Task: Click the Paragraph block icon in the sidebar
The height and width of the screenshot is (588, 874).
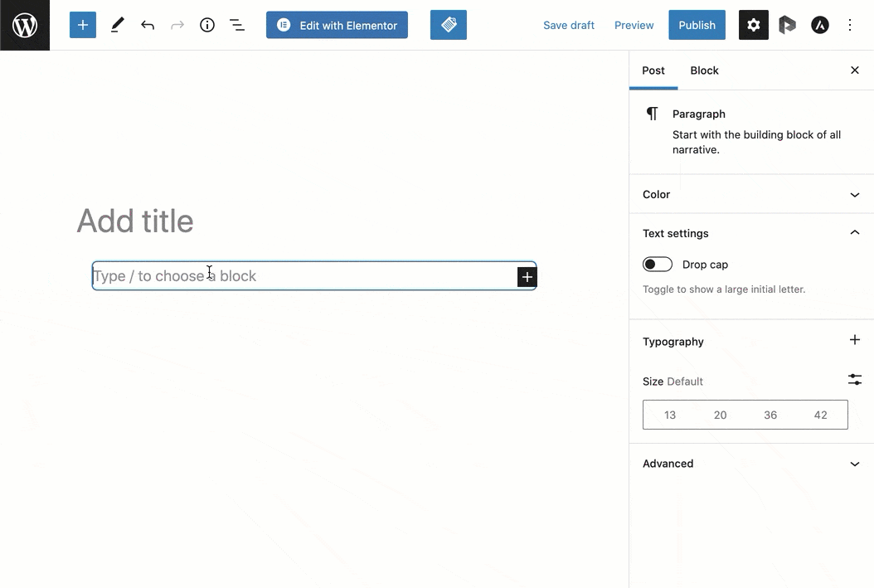Action: 653,114
